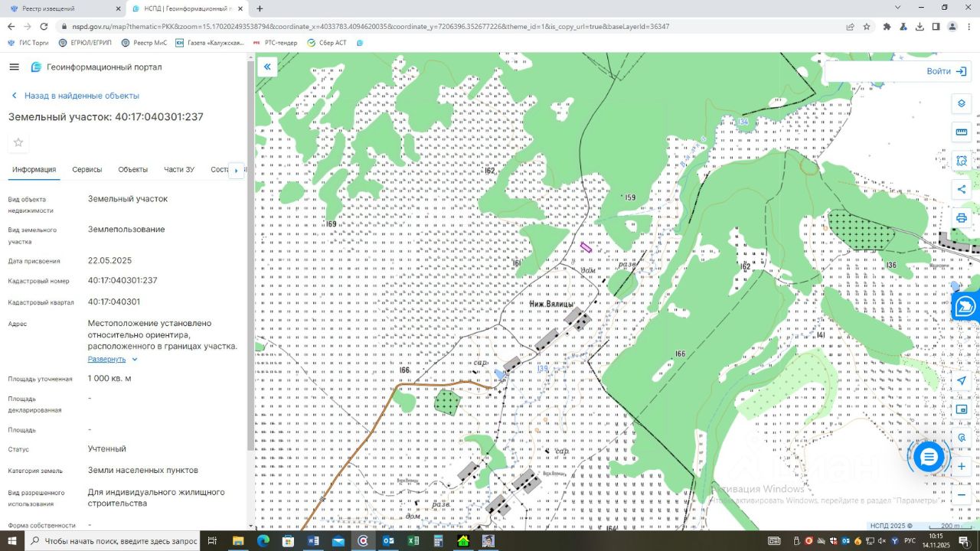Go back via Назад в найденные объекты
The height and width of the screenshot is (551, 980).
click(75, 96)
